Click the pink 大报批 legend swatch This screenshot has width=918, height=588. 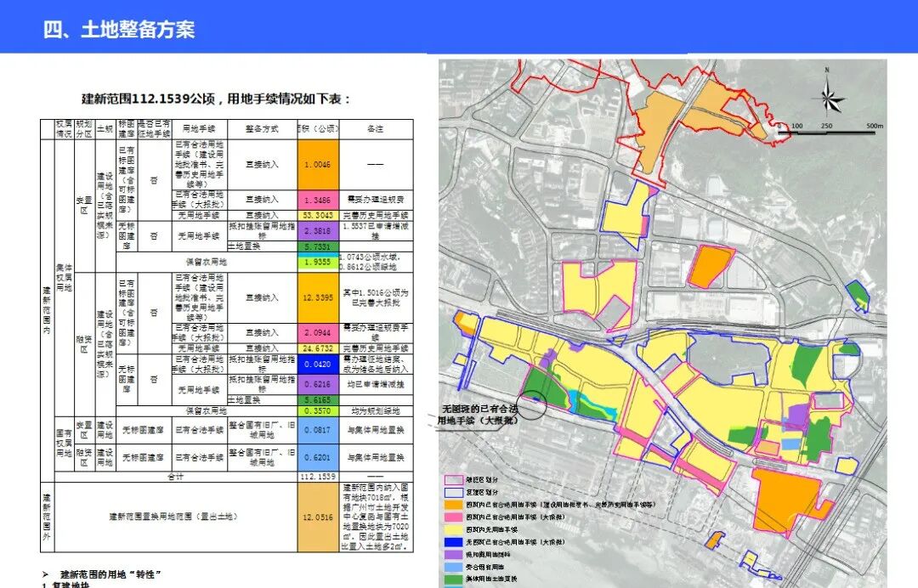click(x=453, y=516)
